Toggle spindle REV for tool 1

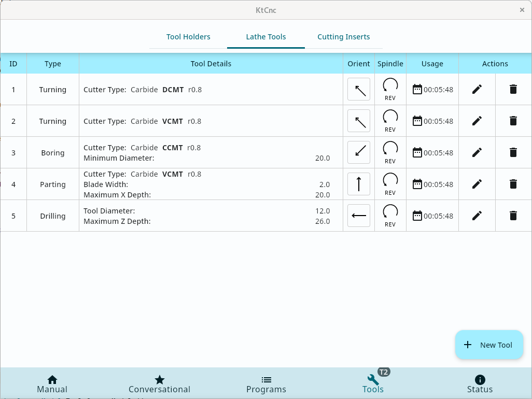click(x=390, y=89)
